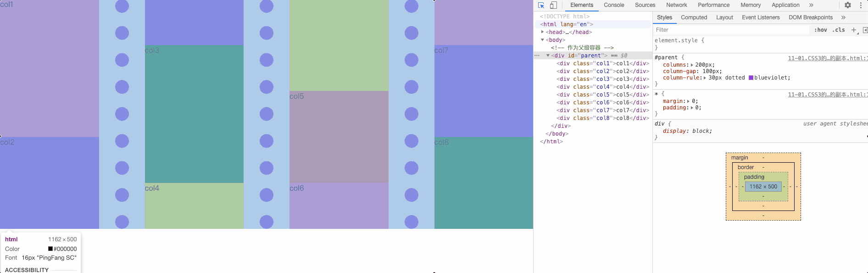Click the styles Filter input field
Image resolution: width=868 pixels, height=273 pixels.
click(x=732, y=30)
